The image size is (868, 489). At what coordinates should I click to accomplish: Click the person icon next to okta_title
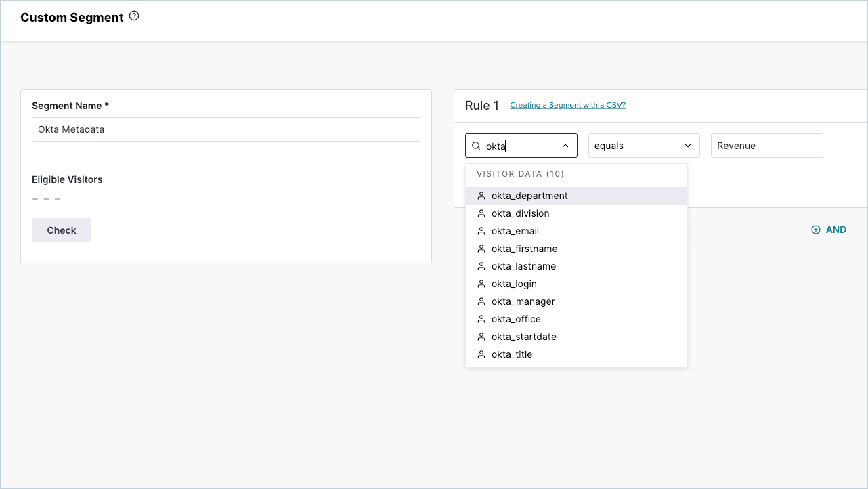481,354
